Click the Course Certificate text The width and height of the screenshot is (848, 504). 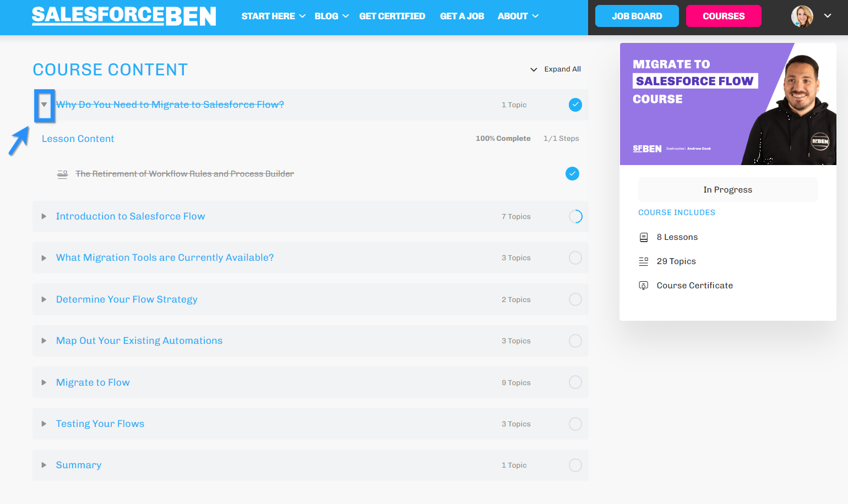click(x=695, y=286)
